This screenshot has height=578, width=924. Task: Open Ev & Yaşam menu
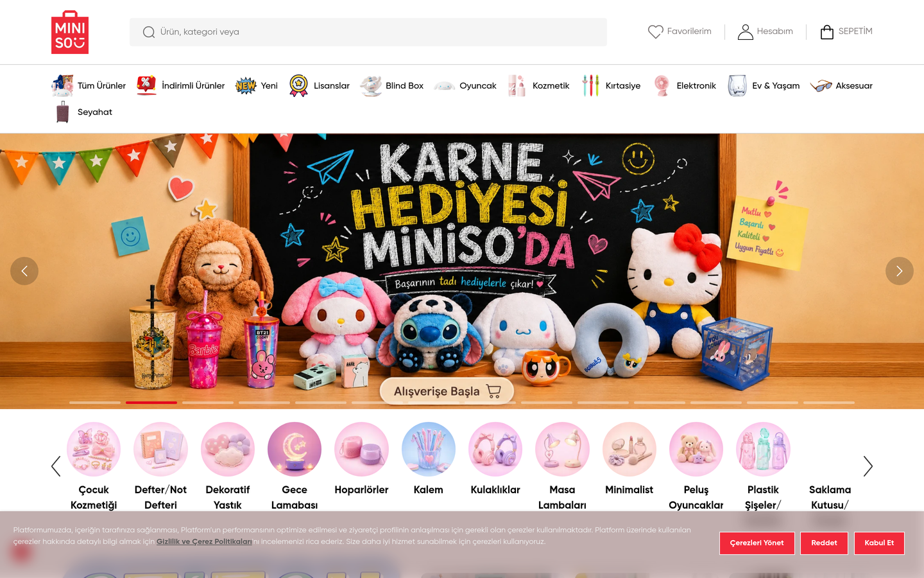coord(776,85)
